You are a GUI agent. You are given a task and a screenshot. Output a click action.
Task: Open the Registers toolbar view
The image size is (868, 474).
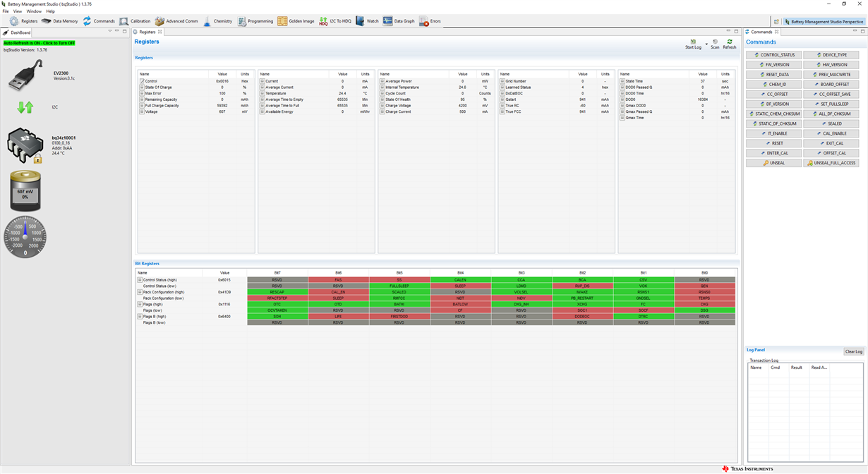[23, 21]
